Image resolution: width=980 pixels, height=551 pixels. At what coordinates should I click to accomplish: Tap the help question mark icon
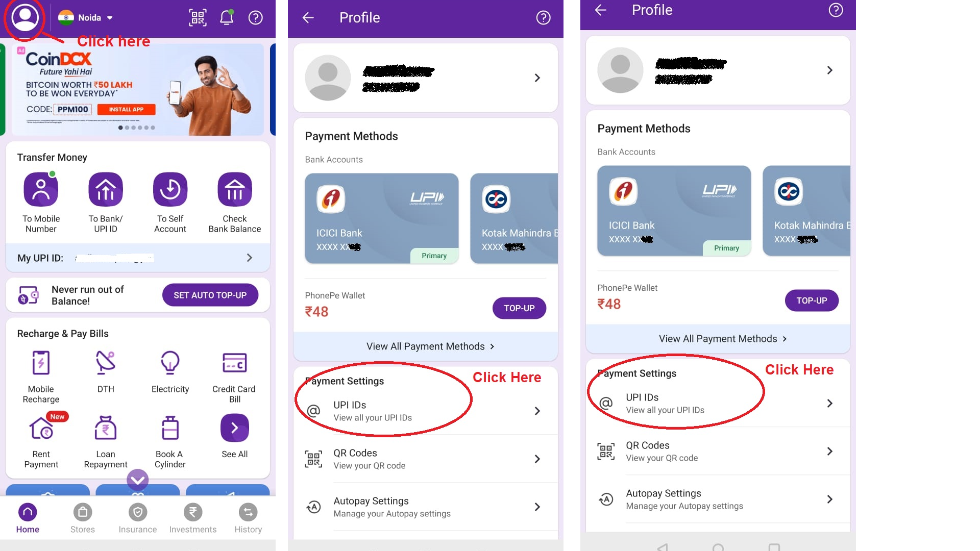[256, 17]
